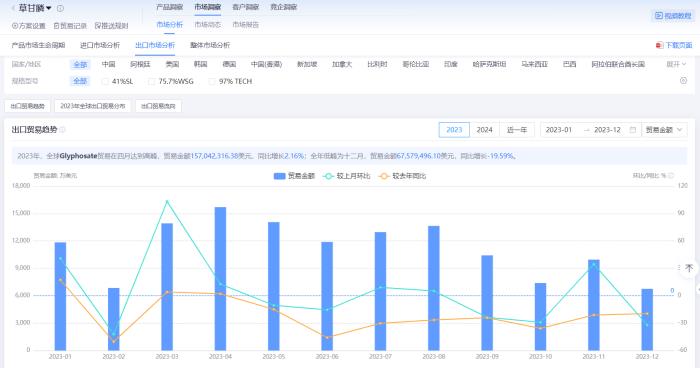700x368 pixels.
Task: Click the end date field 2023-12
Action: pyautogui.click(x=607, y=130)
